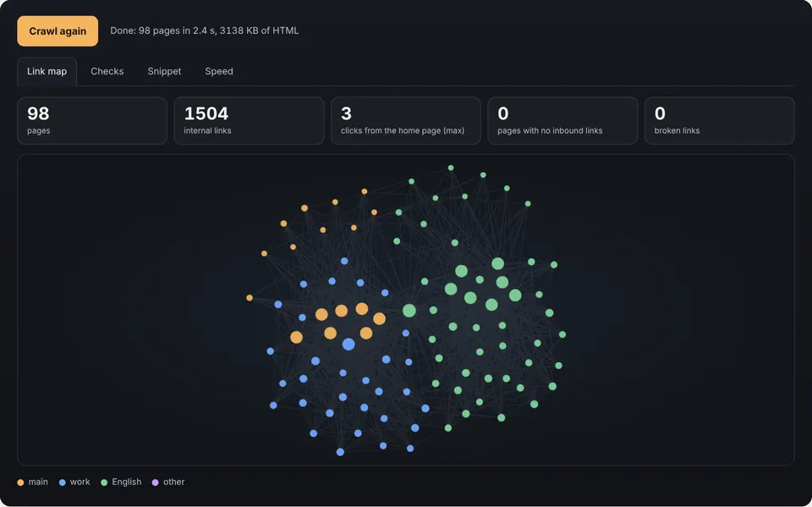812x507 pixels.
Task: Select the large blue node among orange nodes
Action: pyautogui.click(x=348, y=344)
